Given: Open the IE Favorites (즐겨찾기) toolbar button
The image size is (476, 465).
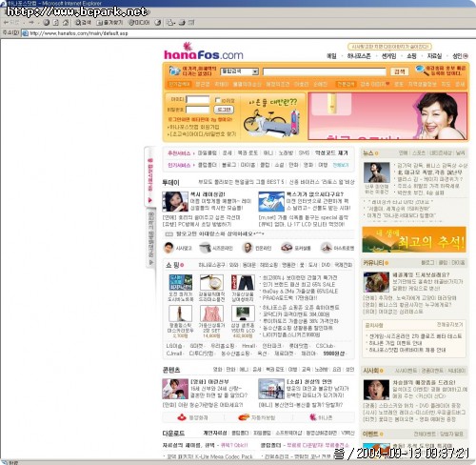Looking at the screenshot, I should 109,23.
